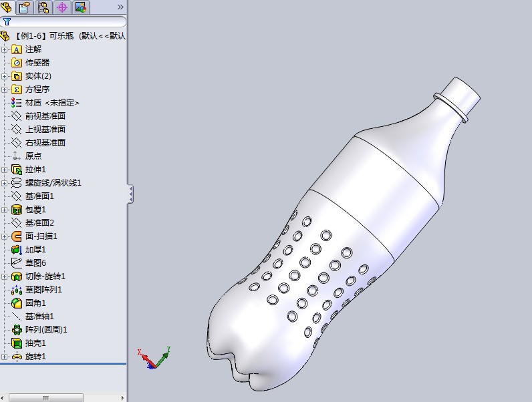Expand the 方程序 equations folder
This screenshot has height=402, width=532.
tap(4, 89)
